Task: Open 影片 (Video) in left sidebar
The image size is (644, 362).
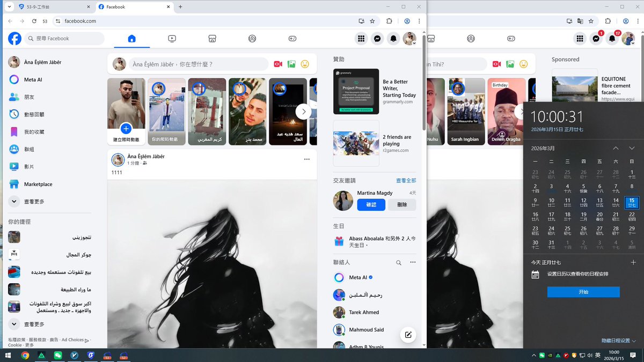Action: (x=49, y=167)
